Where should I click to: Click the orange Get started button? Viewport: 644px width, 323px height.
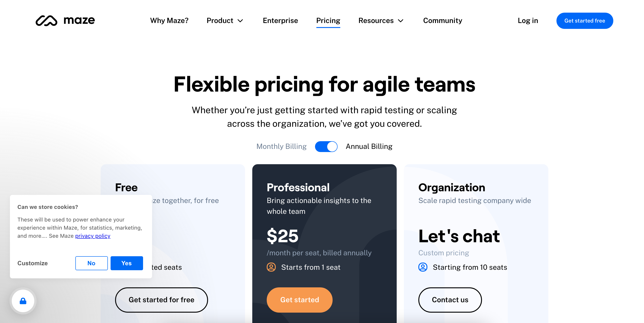tap(299, 300)
